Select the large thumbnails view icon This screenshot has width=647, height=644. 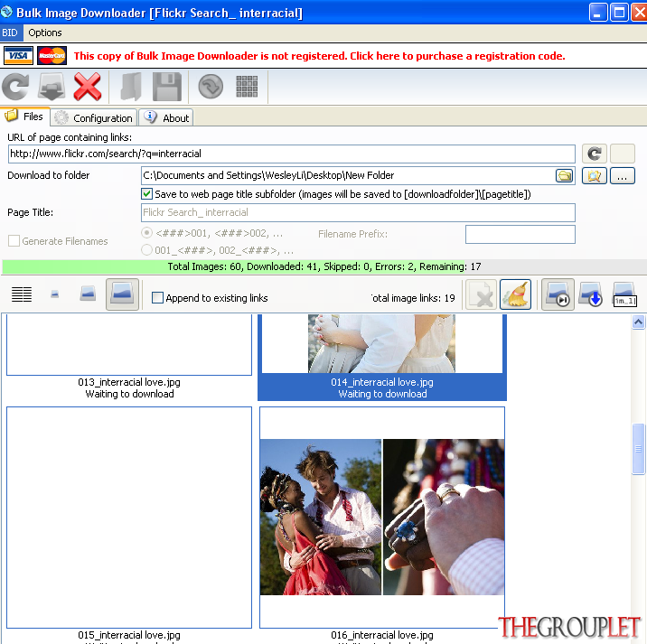click(122, 294)
